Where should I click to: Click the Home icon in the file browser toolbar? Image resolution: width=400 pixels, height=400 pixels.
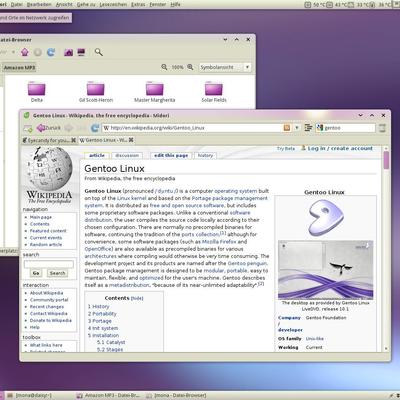point(25,52)
